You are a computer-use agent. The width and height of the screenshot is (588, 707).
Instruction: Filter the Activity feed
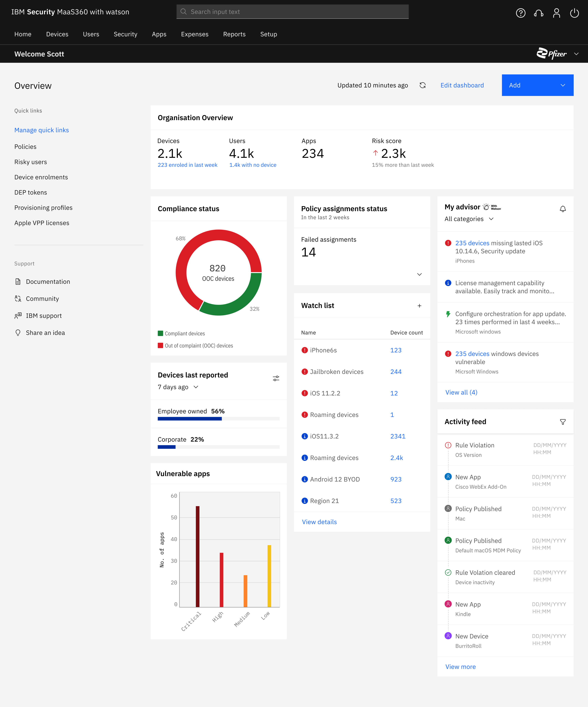[x=562, y=422]
